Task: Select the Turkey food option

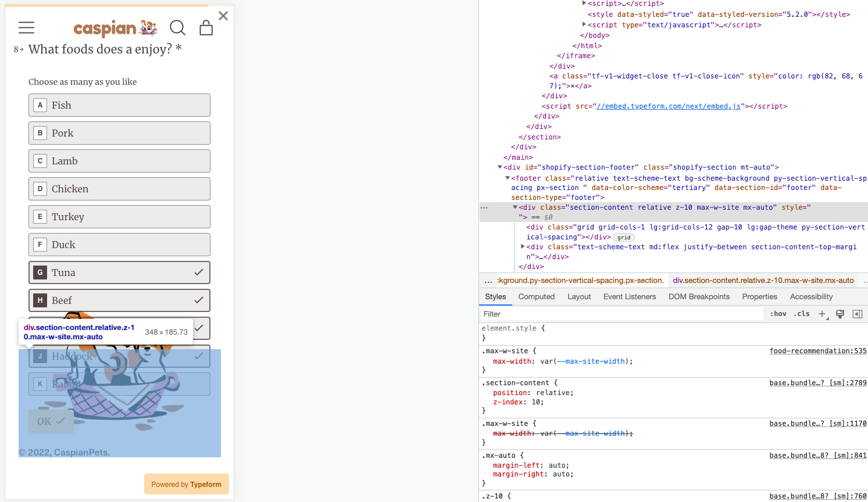Action: coord(119,217)
